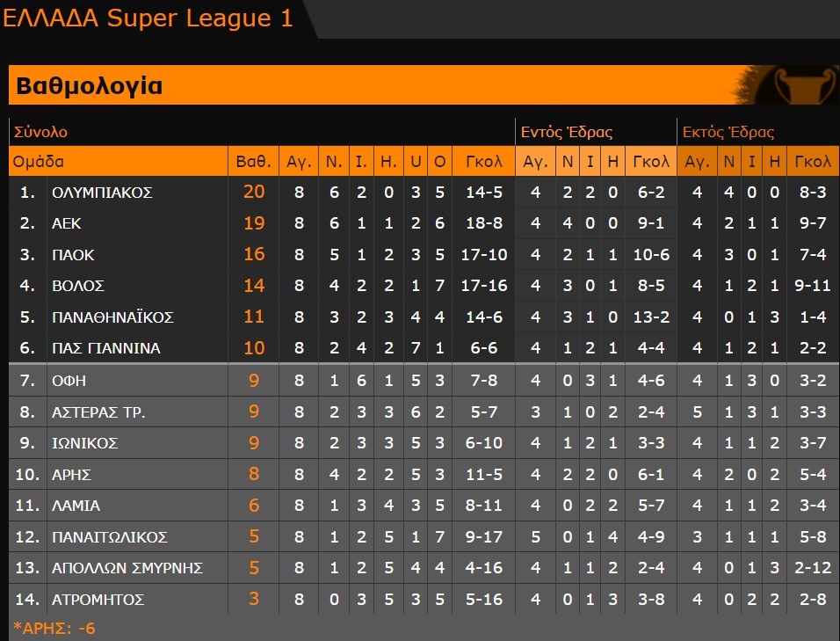Open ΑΠΟΛΛΩΝ ΣΜΥΡΝΗΣ team link
Viewport: 840px width, 641px height.
pos(127,569)
